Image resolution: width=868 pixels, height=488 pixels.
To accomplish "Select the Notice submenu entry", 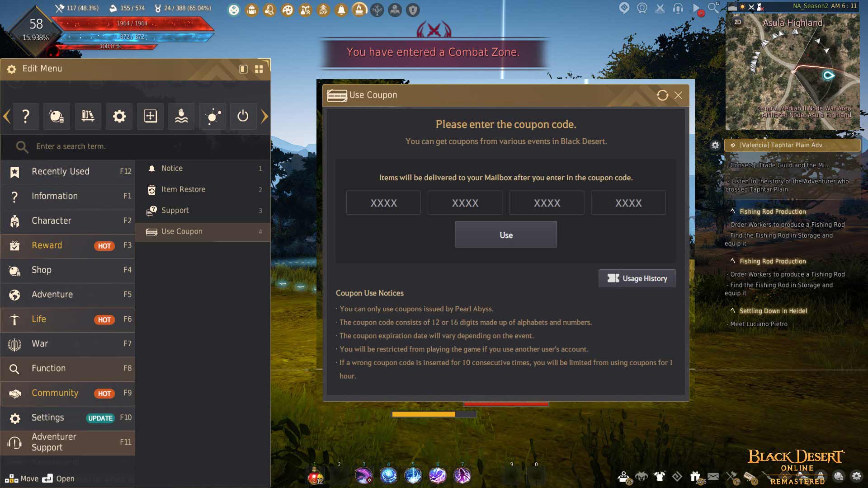I will point(203,169).
